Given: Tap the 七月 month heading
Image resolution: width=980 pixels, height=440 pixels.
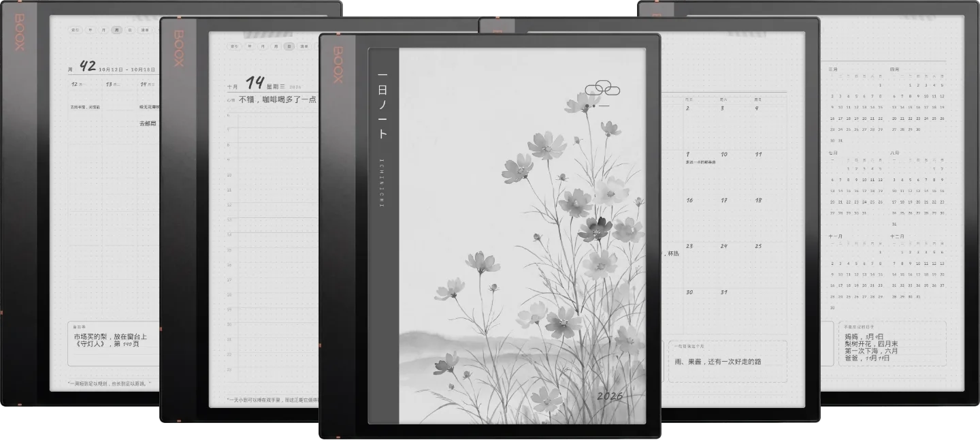Looking at the screenshot, I should point(833,153).
